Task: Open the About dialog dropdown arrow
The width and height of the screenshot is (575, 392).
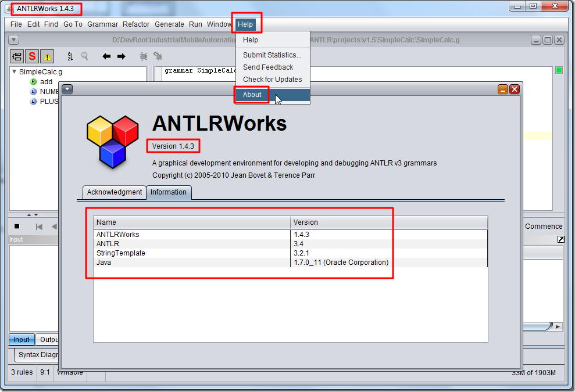Action: coord(67,89)
